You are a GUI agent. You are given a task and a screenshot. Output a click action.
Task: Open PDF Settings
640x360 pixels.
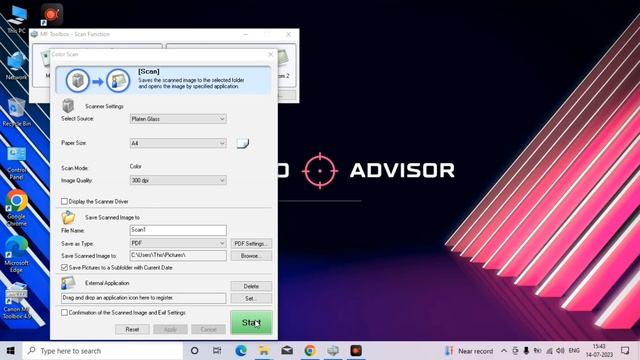coord(251,244)
